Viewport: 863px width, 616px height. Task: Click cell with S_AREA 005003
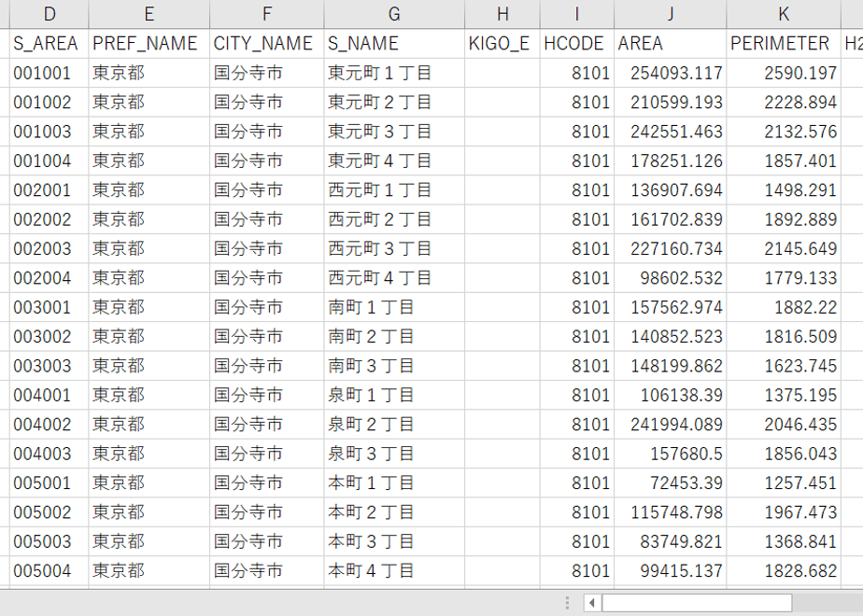pyautogui.click(x=49, y=541)
